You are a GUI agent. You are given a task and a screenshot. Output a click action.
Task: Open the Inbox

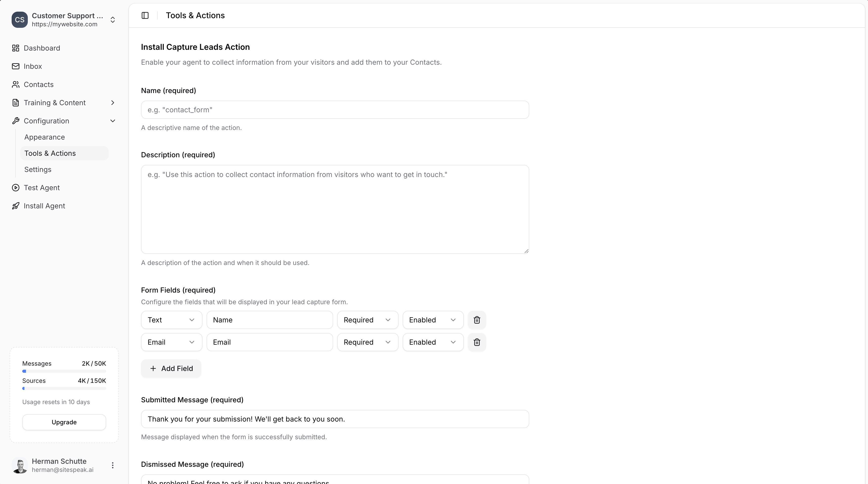33,66
